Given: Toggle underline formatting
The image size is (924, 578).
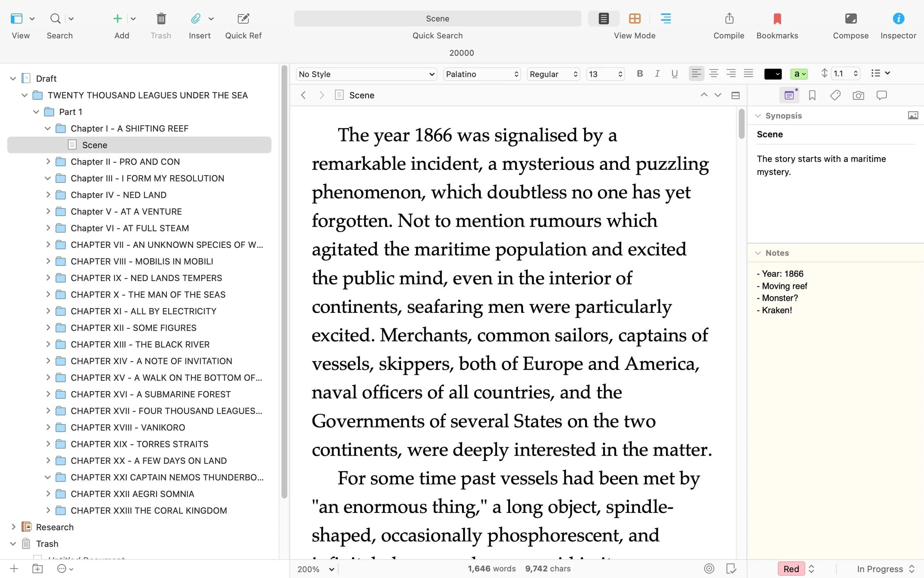Looking at the screenshot, I should [674, 73].
